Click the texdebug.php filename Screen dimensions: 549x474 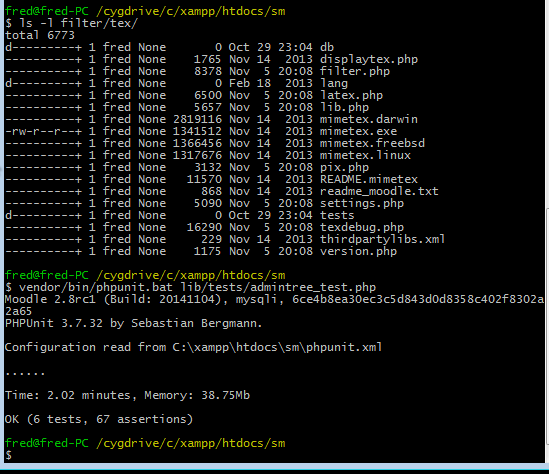coord(362,228)
